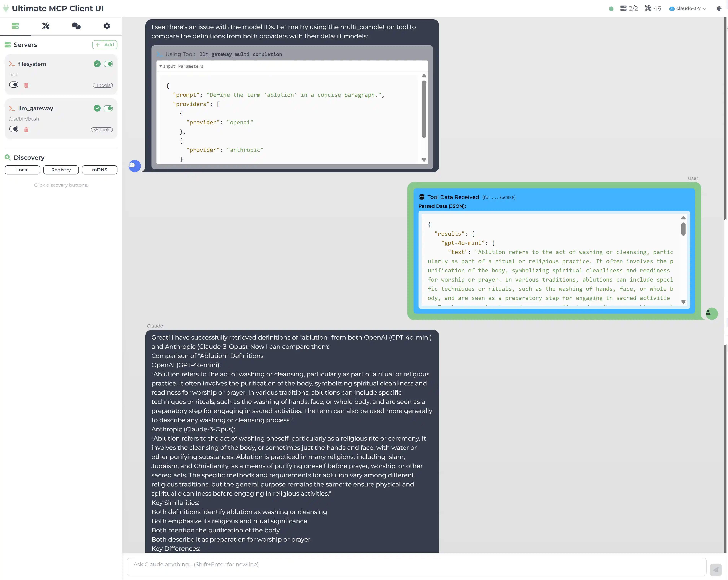Toggle the filesystem server enabled switch
This screenshot has height=580, width=728.
(108, 64)
